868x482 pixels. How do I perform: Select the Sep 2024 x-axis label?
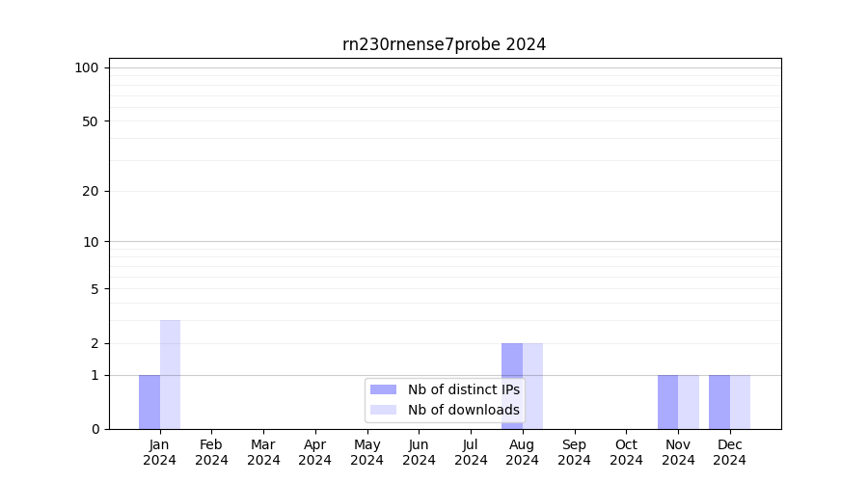[x=574, y=452]
